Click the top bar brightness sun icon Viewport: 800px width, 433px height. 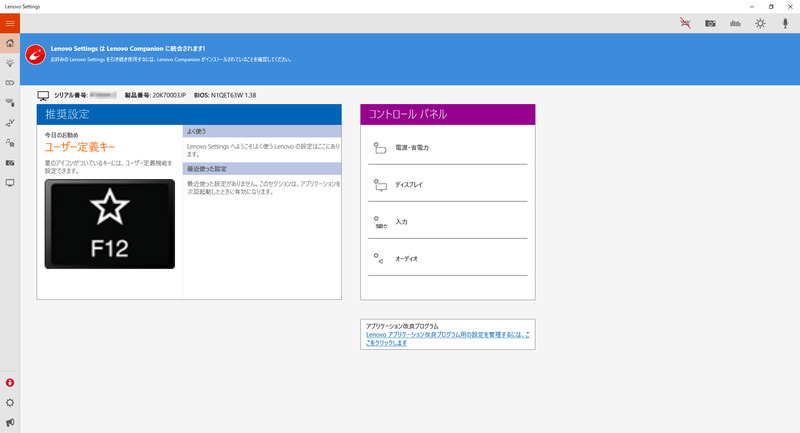point(760,23)
